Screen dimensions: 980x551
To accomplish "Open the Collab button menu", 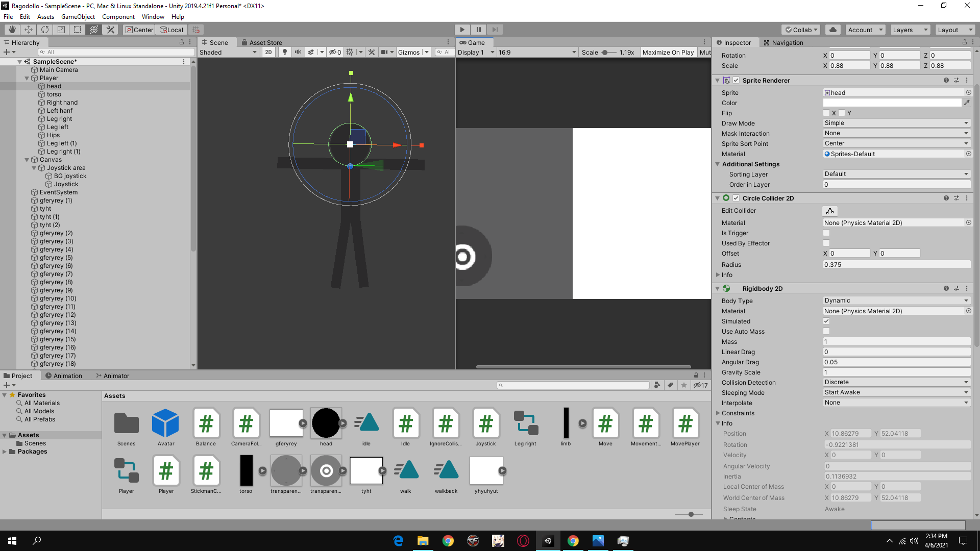I will [801, 30].
